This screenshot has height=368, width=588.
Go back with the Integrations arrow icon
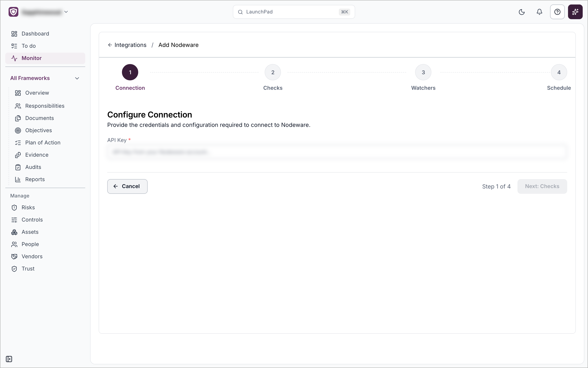coord(110,45)
